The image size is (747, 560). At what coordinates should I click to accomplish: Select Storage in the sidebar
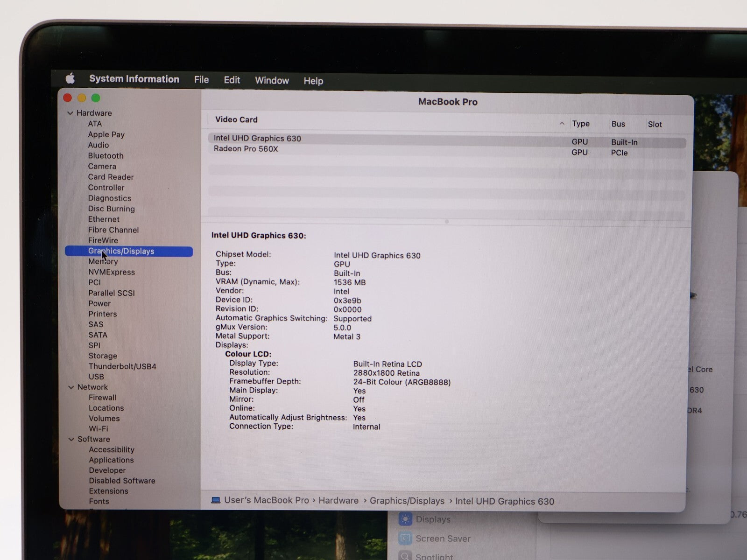(x=103, y=356)
